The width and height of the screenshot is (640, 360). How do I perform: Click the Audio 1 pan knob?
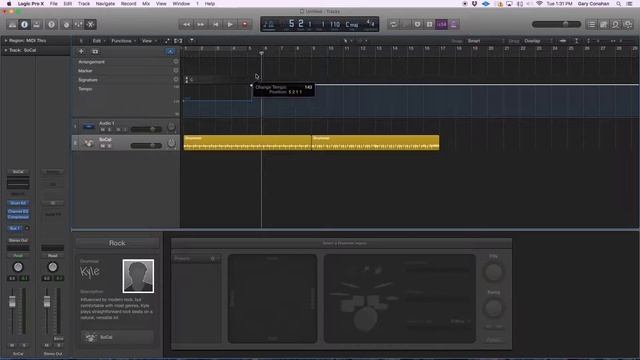[171, 127]
